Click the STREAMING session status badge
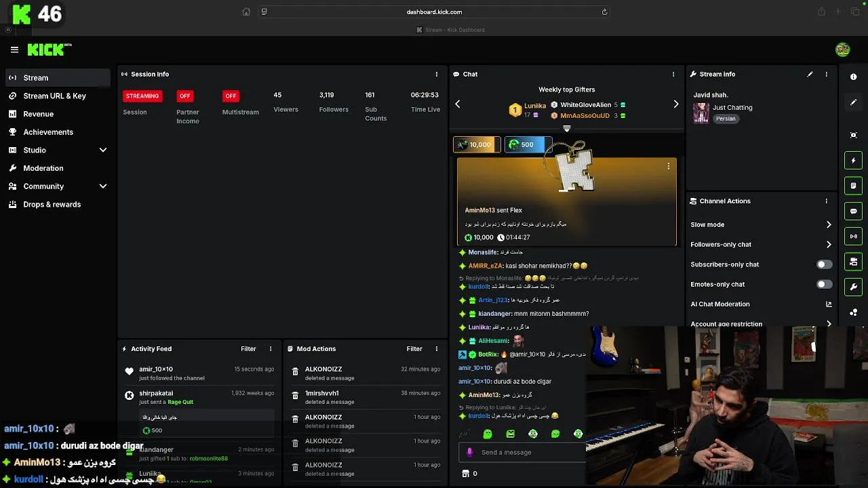This screenshot has height=488, width=868. (x=142, y=96)
